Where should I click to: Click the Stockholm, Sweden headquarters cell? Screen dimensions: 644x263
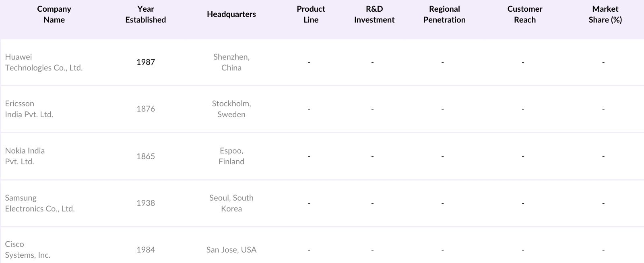point(231,109)
